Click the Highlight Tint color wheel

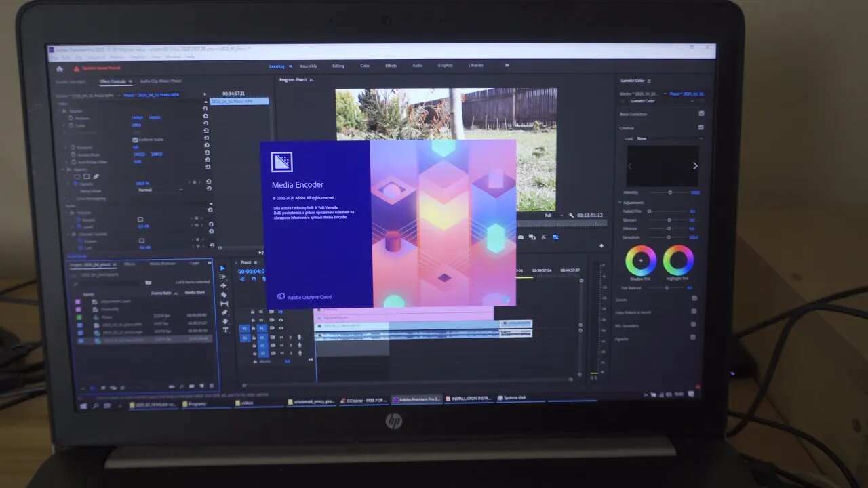tap(678, 260)
